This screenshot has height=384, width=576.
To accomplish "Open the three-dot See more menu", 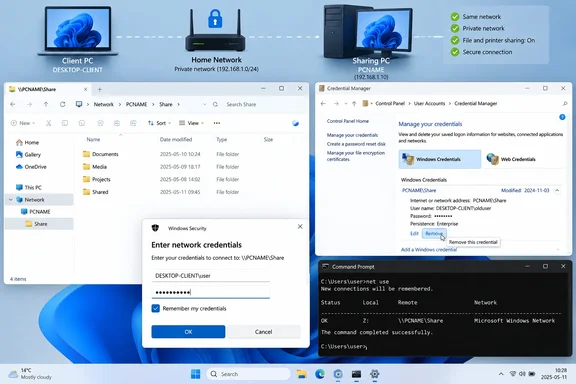I will [x=217, y=123].
